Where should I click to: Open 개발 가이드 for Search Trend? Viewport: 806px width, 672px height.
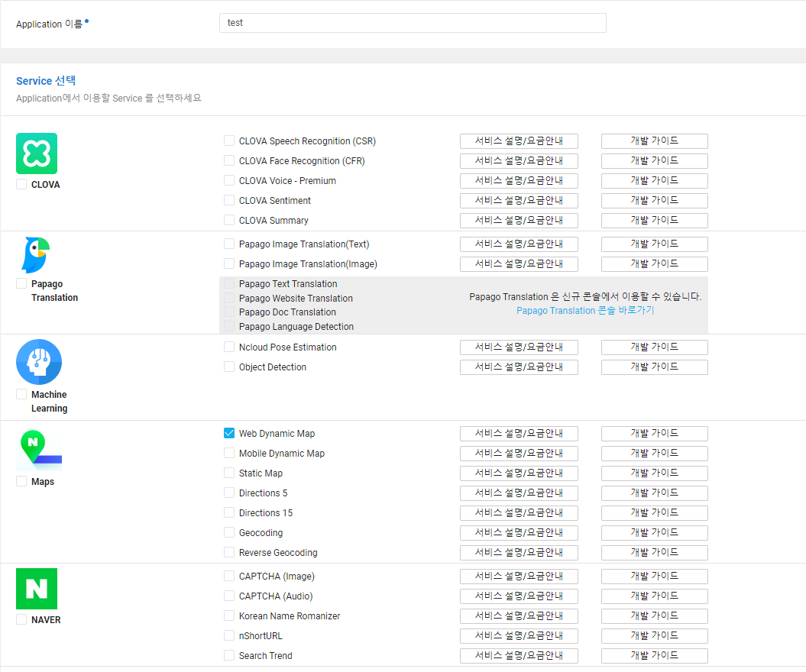click(655, 655)
